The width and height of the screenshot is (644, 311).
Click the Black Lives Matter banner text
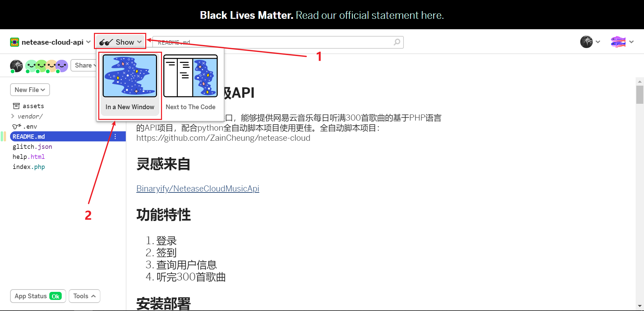tap(247, 15)
